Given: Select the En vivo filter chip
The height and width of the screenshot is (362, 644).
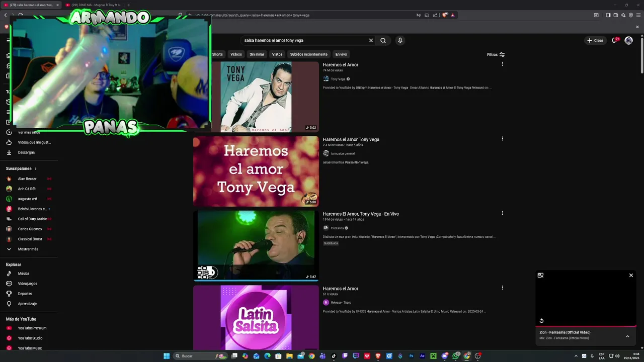Looking at the screenshot, I should click(x=341, y=54).
